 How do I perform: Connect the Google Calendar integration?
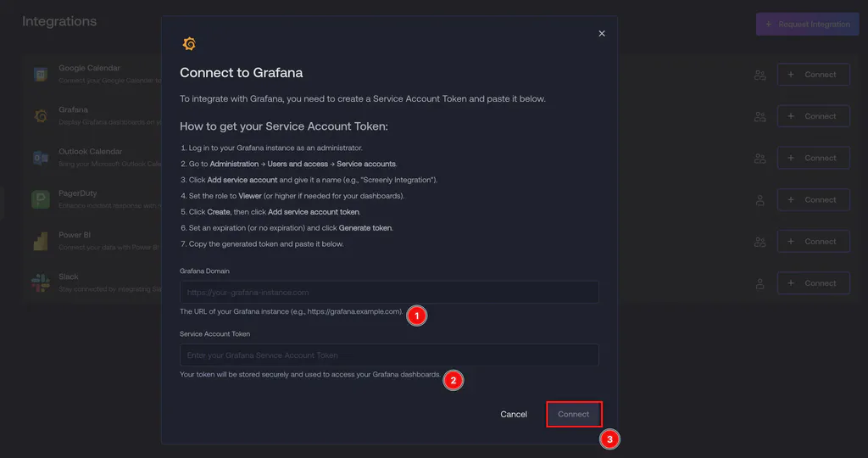(x=813, y=74)
